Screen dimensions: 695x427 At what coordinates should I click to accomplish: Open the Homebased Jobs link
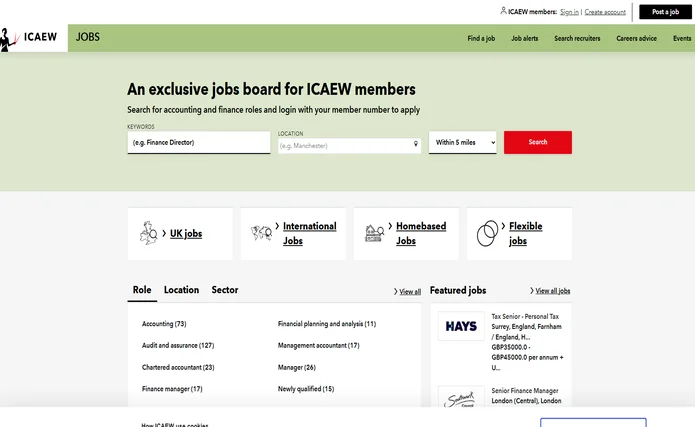click(421, 233)
